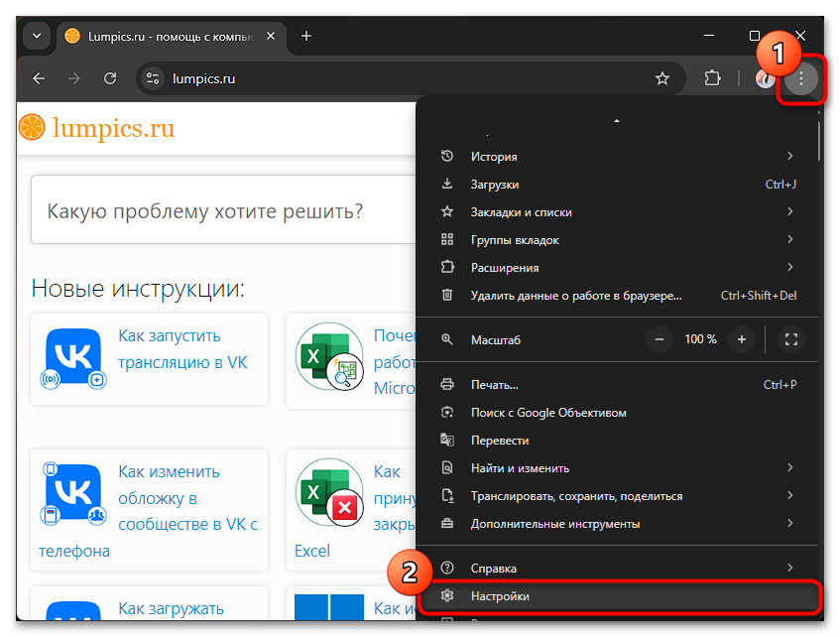Reload the current page
Viewport: 840px width, 637px height.
point(111,78)
